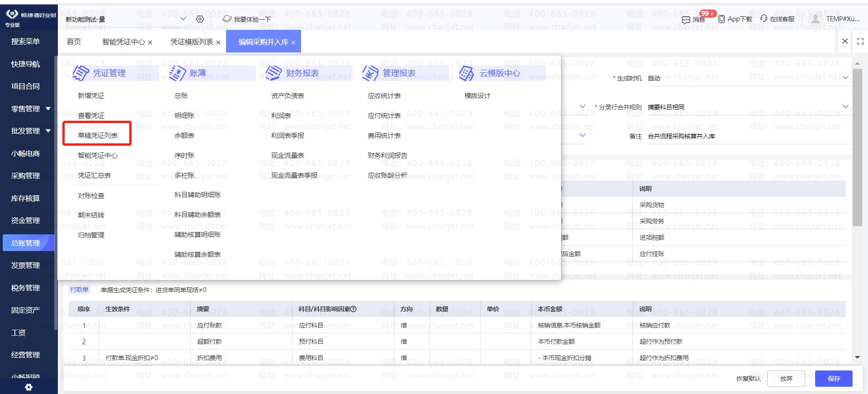
Task: Click the 恢复默认 link
Action: point(748,379)
